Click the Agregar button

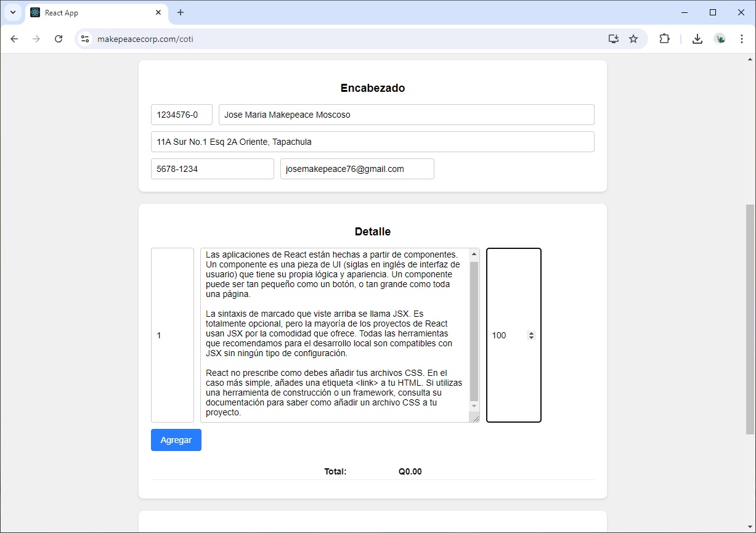coord(176,440)
